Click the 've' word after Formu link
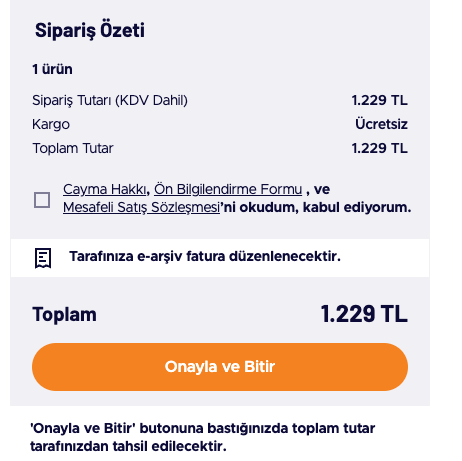 click(x=322, y=189)
